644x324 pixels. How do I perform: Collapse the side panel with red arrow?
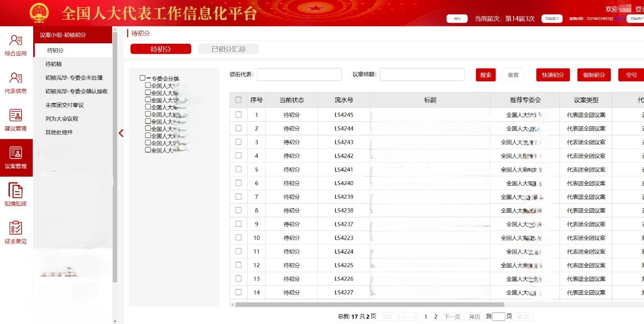coord(121,133)
